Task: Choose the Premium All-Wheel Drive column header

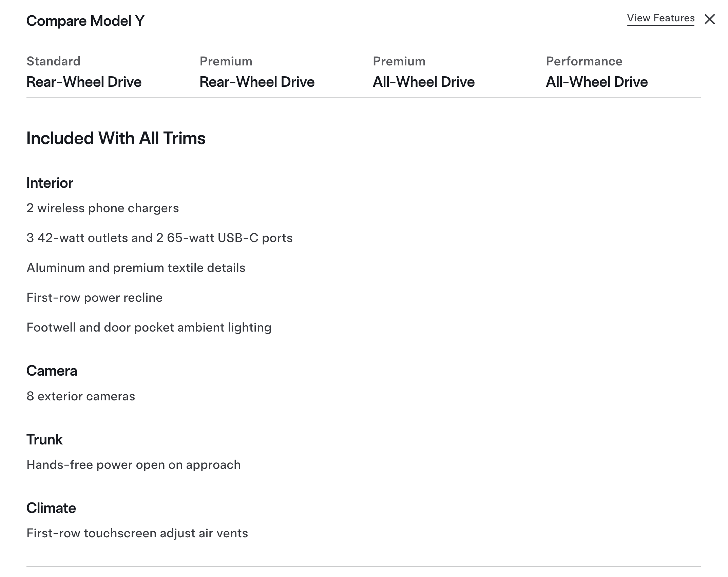Action: click(x=423, y=72)
